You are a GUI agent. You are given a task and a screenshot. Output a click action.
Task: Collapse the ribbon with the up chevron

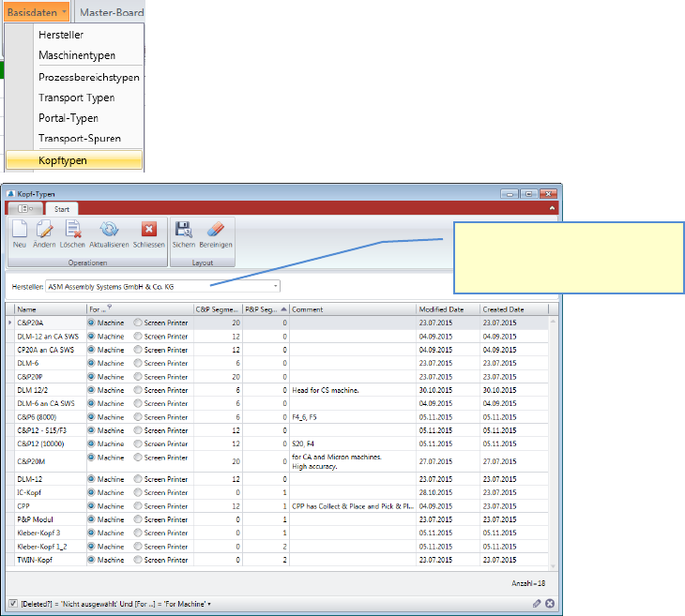[552, 208]
